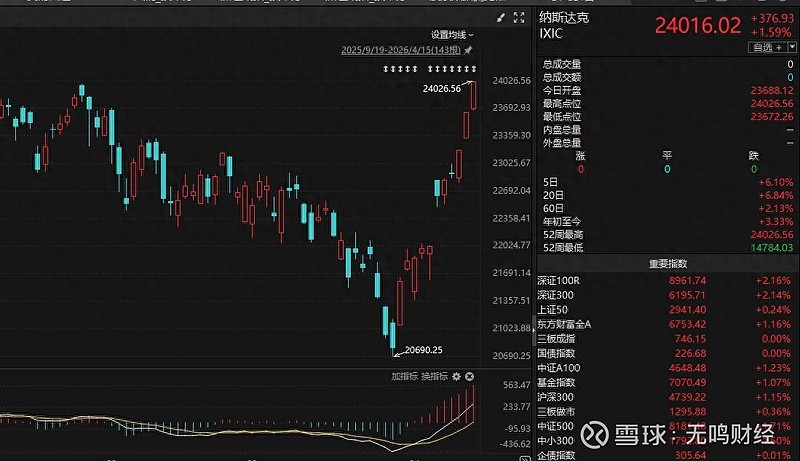Select the 东方财富全A index row
Screen dimensions: 800x461
point(668,324)
